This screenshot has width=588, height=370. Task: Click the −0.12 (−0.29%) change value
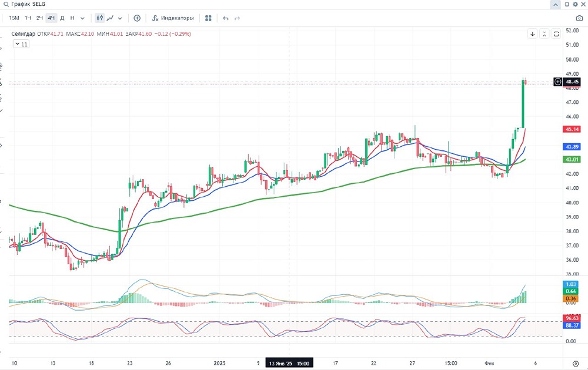click(x=172, y=33)
